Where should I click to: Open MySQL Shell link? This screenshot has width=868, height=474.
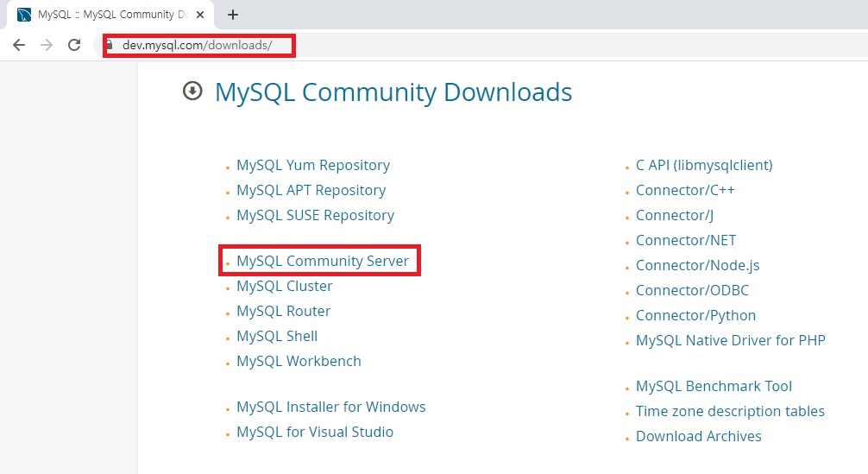coord(277,336)
